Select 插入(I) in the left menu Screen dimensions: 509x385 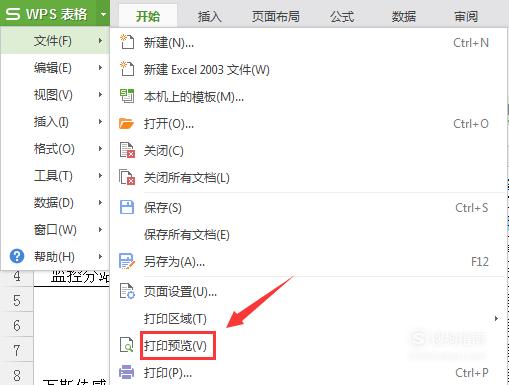point(55,122)
